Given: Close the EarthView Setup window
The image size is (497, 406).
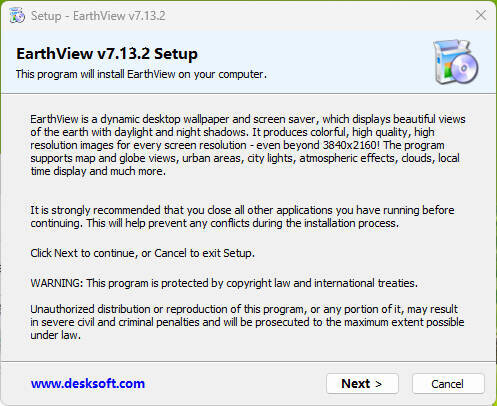Looking at the screenshot, I should [x=481, y=15].
